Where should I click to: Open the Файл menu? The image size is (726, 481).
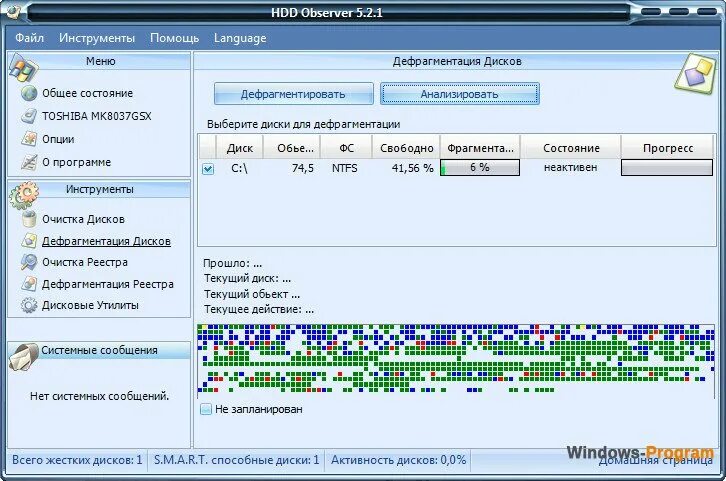pos(30,38)
